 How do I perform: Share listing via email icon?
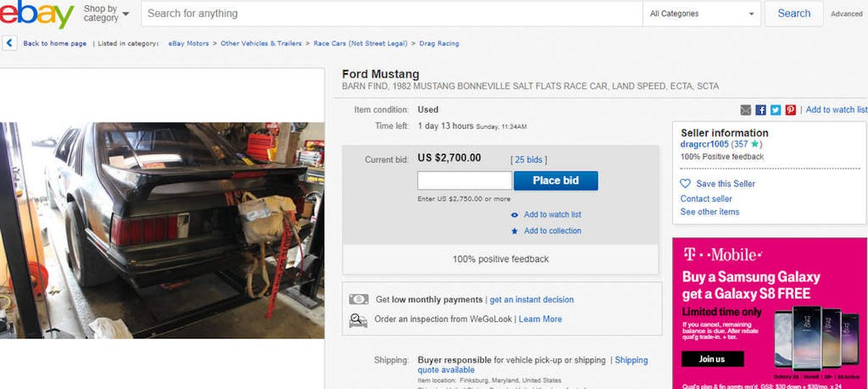(x=746, y=110)
